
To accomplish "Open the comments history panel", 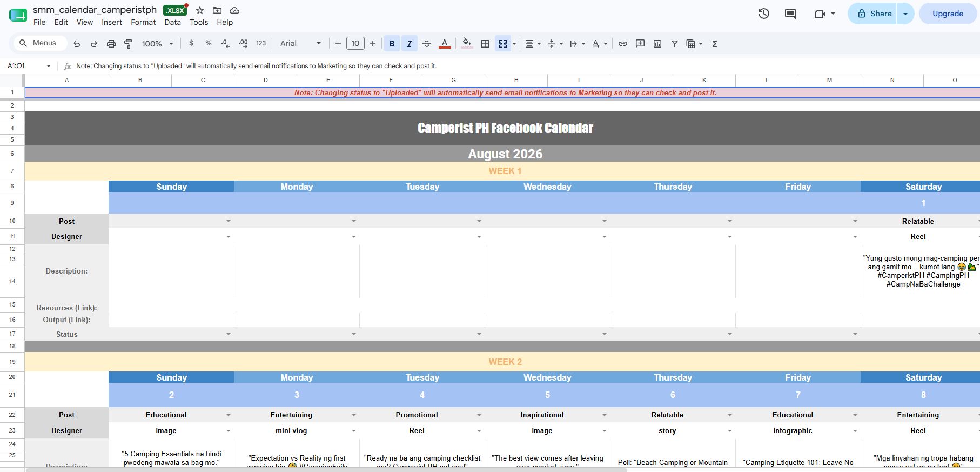I will click(790, 14).
